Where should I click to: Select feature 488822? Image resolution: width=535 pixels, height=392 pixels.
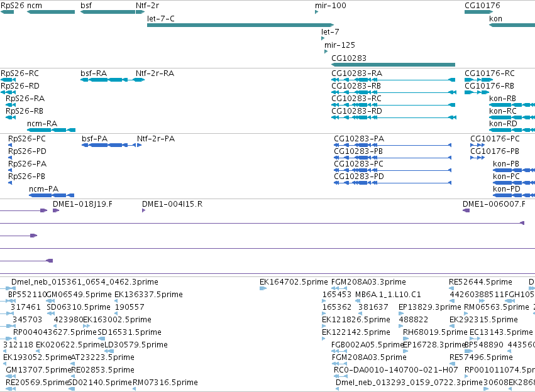tap(413, 320)
